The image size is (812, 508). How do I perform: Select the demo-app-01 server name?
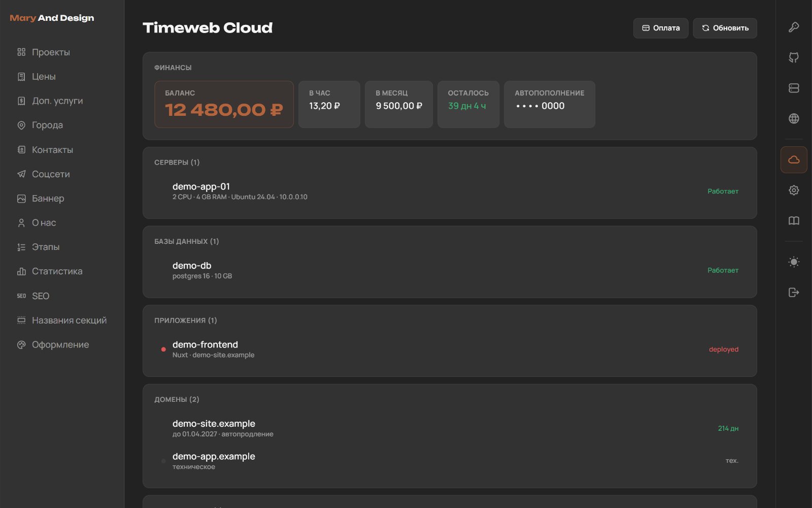(x=201, y=186)
